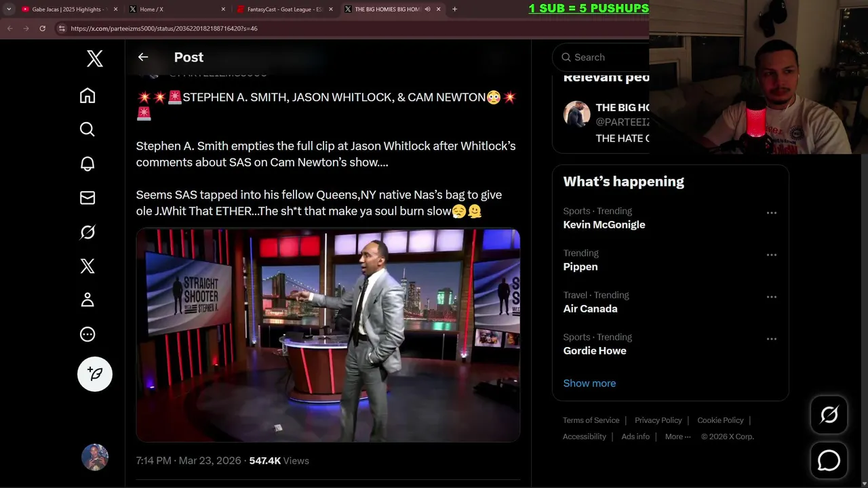Open More circle icon in sidebar
This screenshot has height=488, width=868.
(x=87, y=334)
